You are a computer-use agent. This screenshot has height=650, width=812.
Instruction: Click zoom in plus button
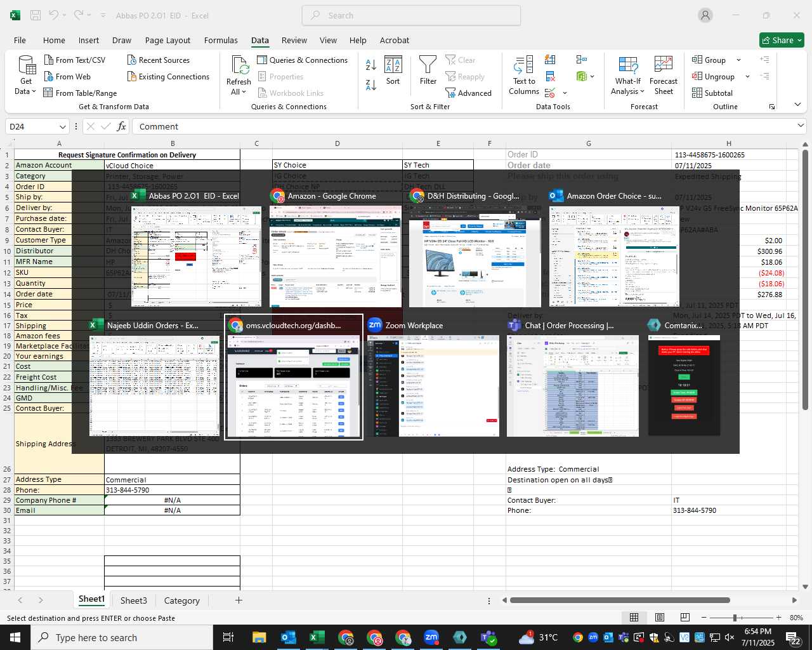(778, 618)
